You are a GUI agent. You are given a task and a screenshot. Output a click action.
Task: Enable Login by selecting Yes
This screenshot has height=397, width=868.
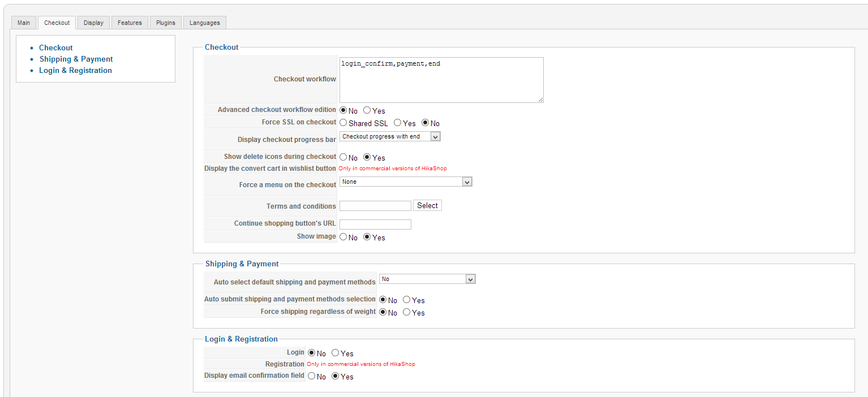[x=336, y=353]
